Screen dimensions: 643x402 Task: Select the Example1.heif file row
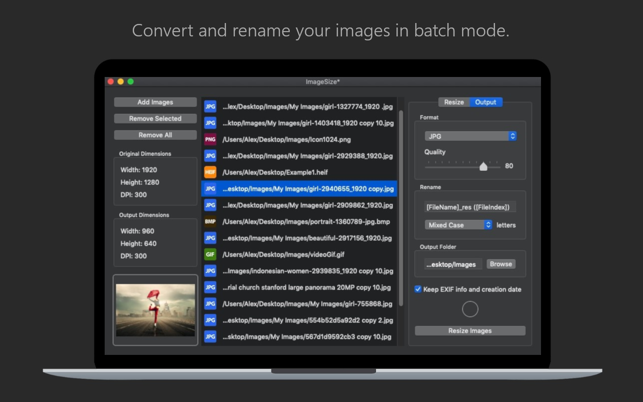[299, 172]
